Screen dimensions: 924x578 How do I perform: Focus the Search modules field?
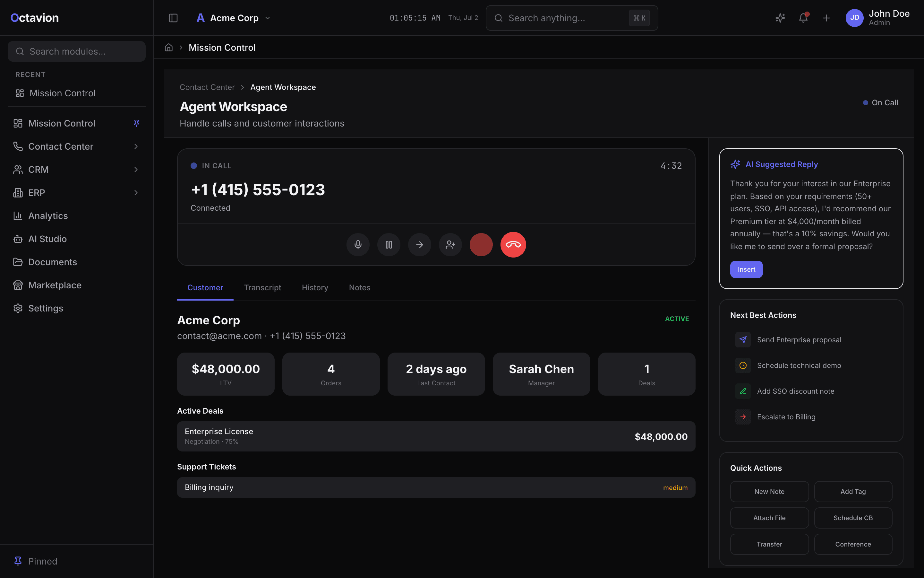[76, 51]
